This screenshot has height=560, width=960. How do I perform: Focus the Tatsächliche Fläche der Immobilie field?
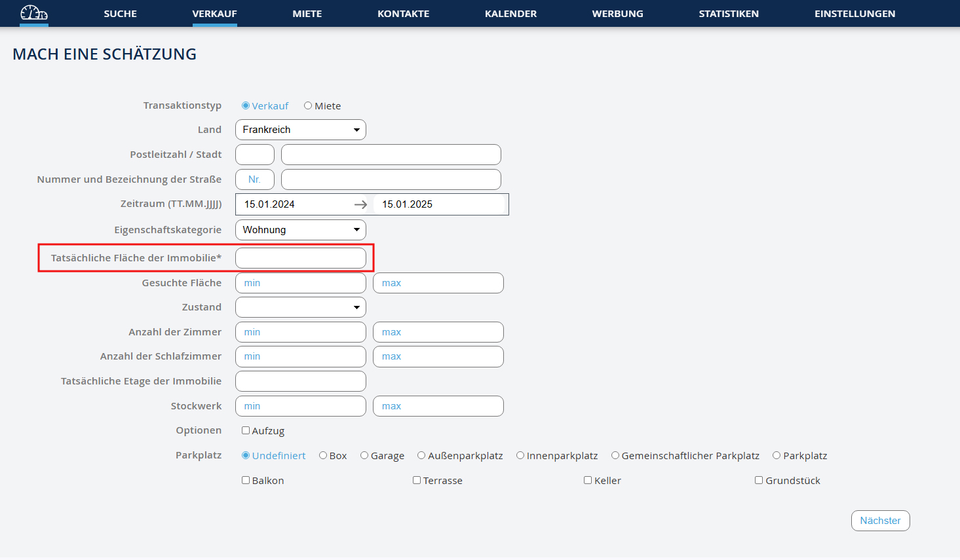[x=300, y=258]
